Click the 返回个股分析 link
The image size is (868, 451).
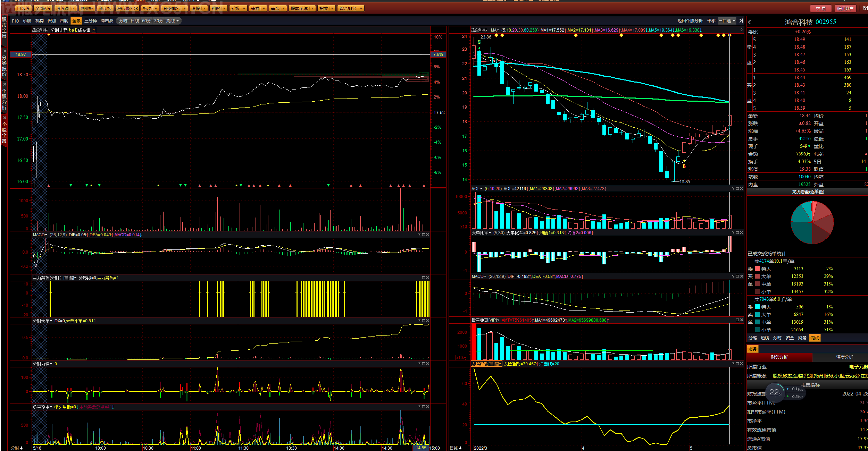(x=690, y=21)
